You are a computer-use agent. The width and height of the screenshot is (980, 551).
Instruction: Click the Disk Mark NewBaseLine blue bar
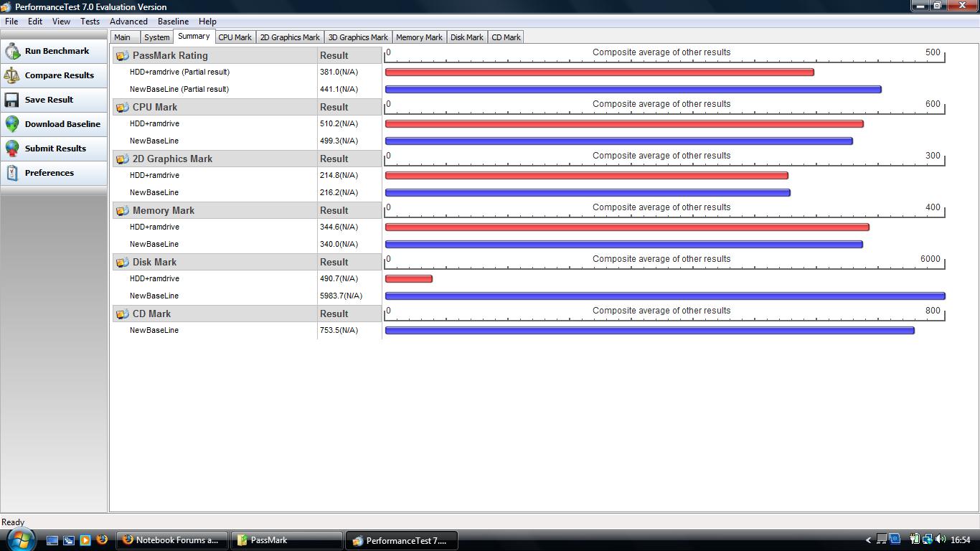coord(665,296)
